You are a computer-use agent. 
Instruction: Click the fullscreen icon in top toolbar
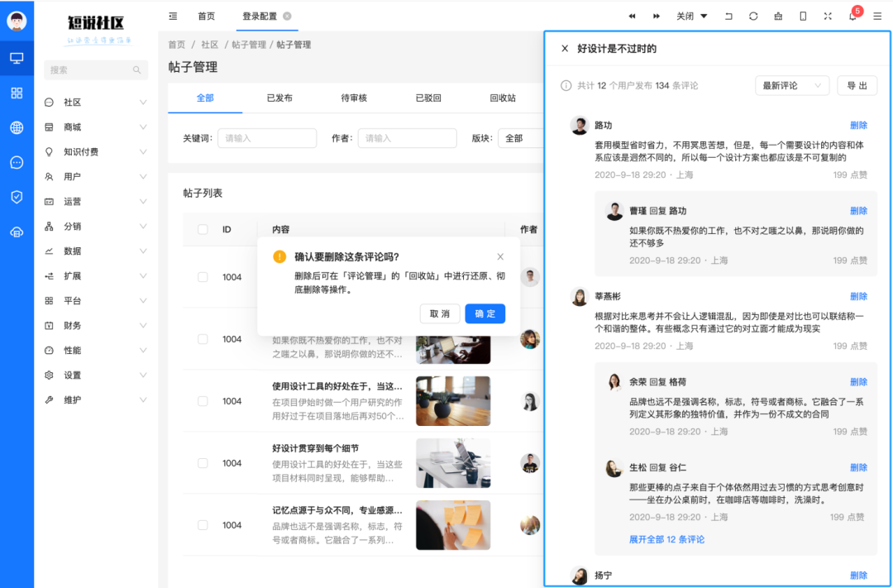[828, 16]
